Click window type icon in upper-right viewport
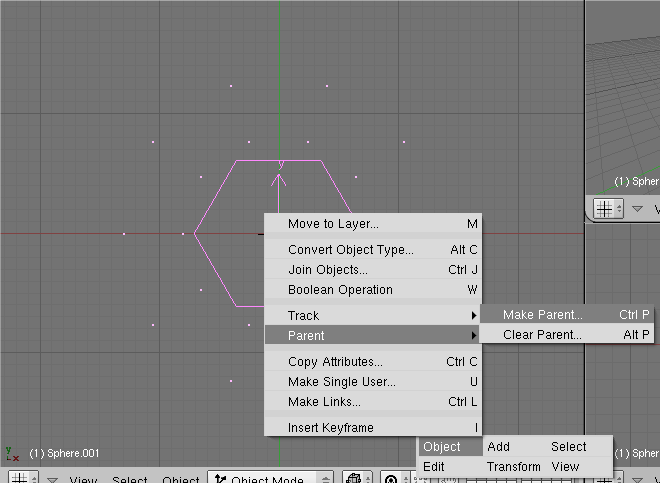 607,208
